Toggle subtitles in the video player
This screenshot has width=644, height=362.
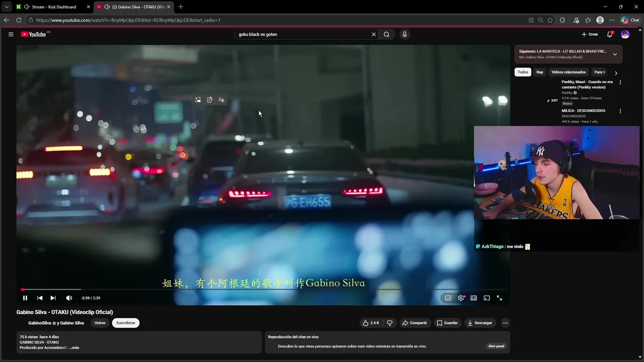tap(448, 298)
